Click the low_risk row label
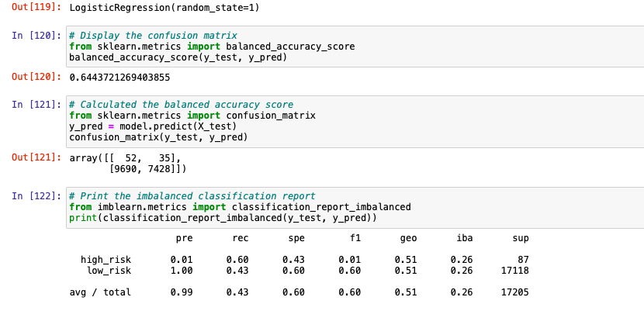Image resolution: width=644 pixels, height=335 pixels. pyautogui.click(x=109, y=271)
